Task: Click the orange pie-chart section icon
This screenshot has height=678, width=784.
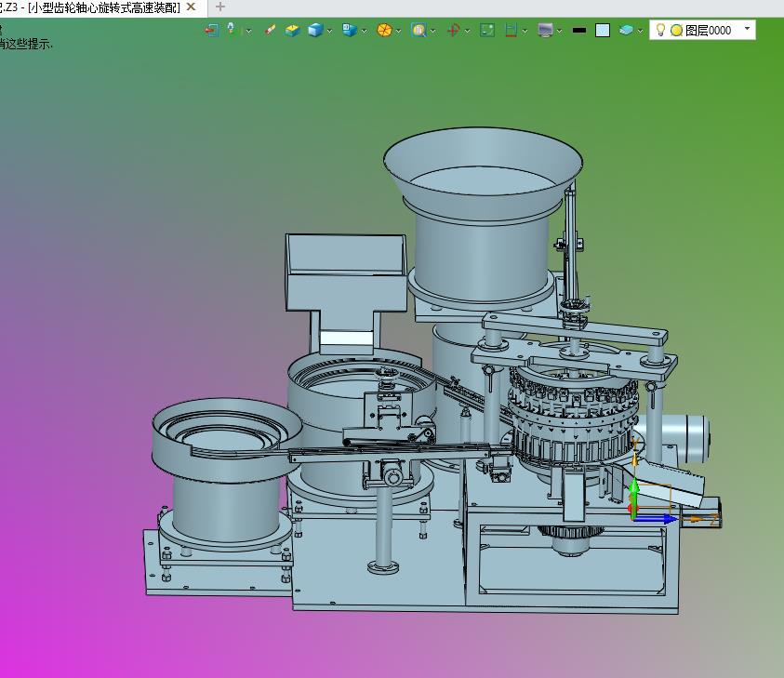Action: (x=384, y=31)
